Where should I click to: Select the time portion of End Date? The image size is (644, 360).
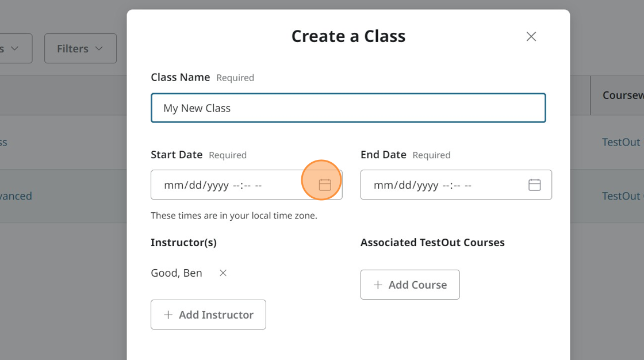(x=457, y=185)
